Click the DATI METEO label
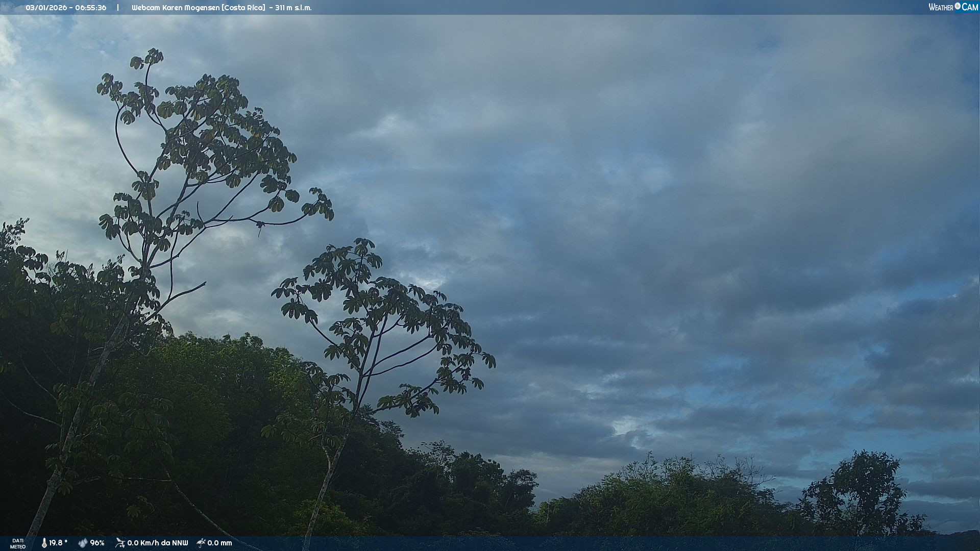Screen dimensions: 980x551 click(18, 543)
